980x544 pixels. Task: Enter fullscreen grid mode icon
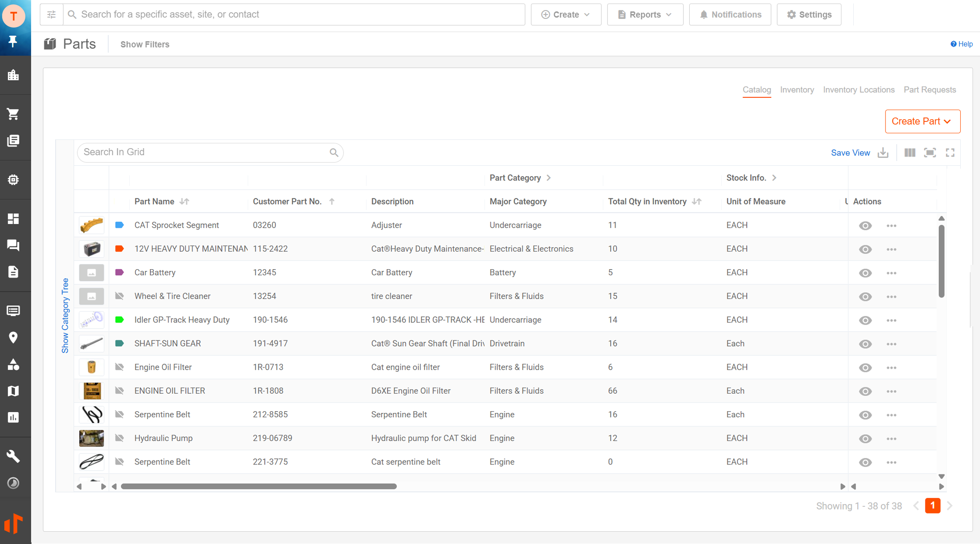[950, 152]
